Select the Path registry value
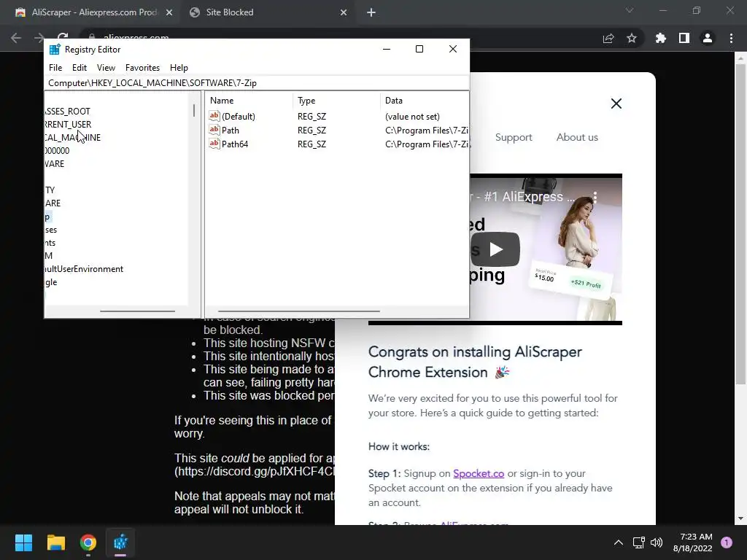Image resolution: width=747 pixels, height=560 pixels. [x=230, y=130]
